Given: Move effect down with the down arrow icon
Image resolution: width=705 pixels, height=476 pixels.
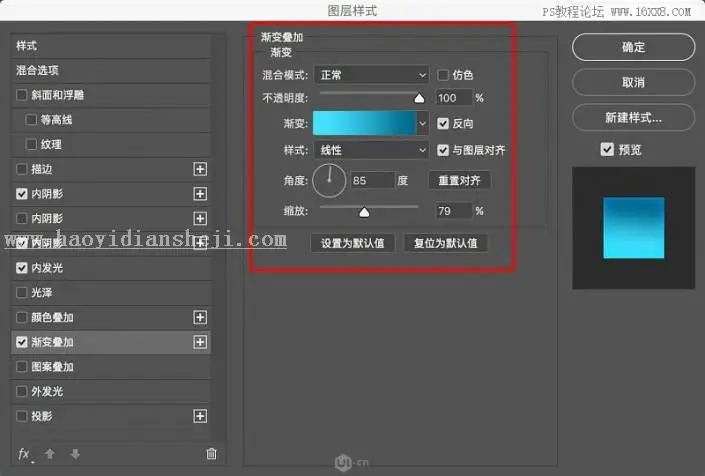Looking at the screenshot, I should coord(76,454).
